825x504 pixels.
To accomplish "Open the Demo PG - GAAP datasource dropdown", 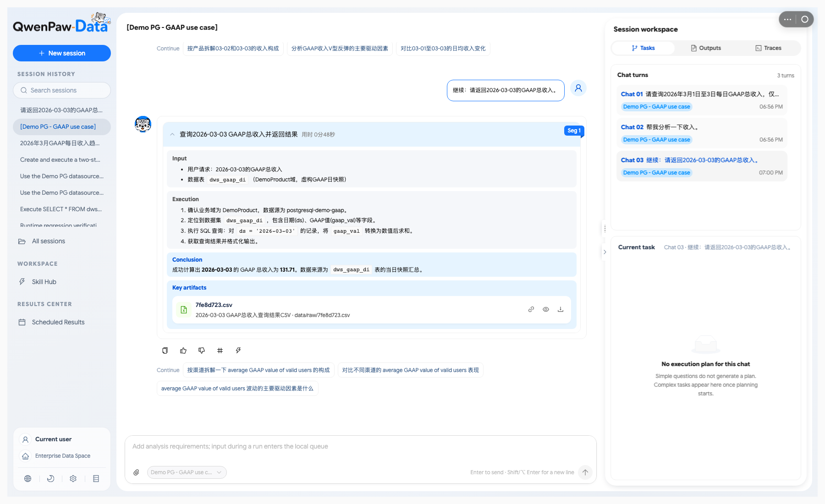I will (x=187, y=472).
